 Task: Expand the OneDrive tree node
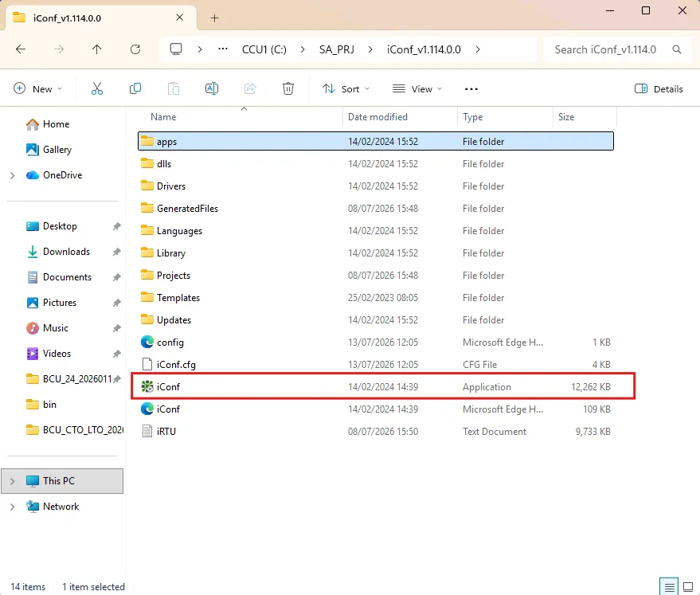point(13,175)
